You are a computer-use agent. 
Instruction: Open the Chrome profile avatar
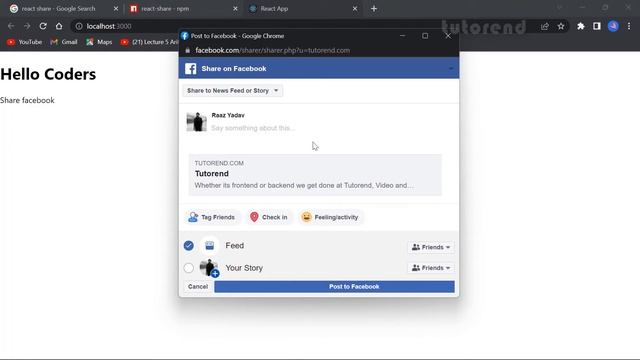613,26
